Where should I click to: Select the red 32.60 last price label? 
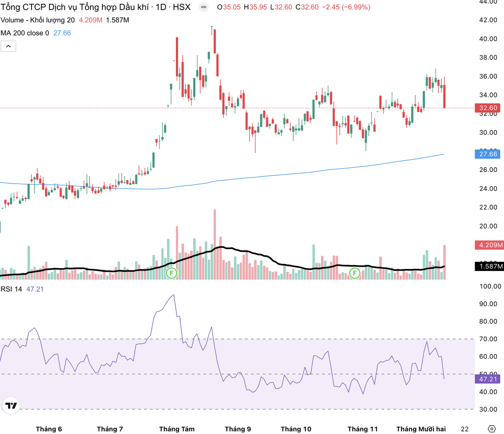click(x=488, y=108)
